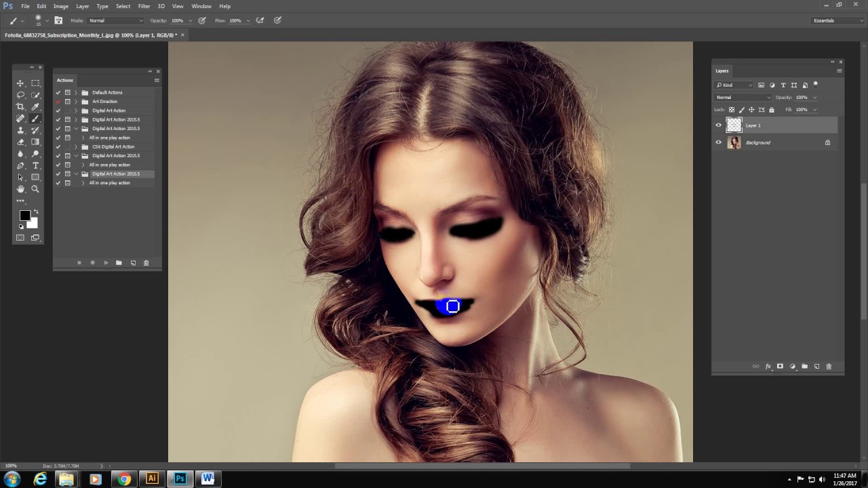Hide the Background layer's eye icon

[719, 142]
